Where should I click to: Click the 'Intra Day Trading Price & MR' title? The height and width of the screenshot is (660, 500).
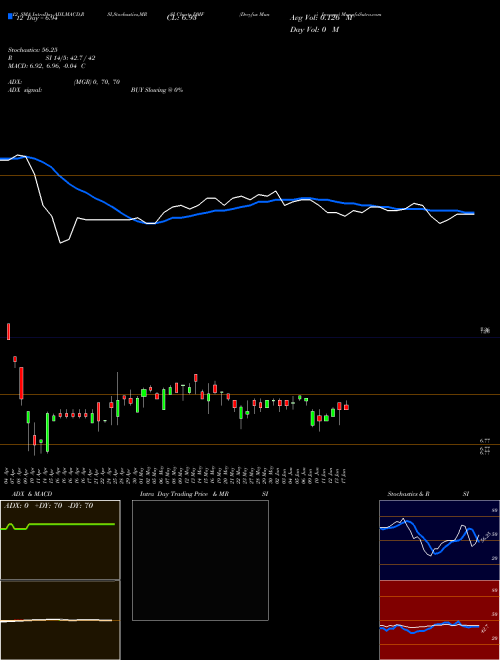184,494
